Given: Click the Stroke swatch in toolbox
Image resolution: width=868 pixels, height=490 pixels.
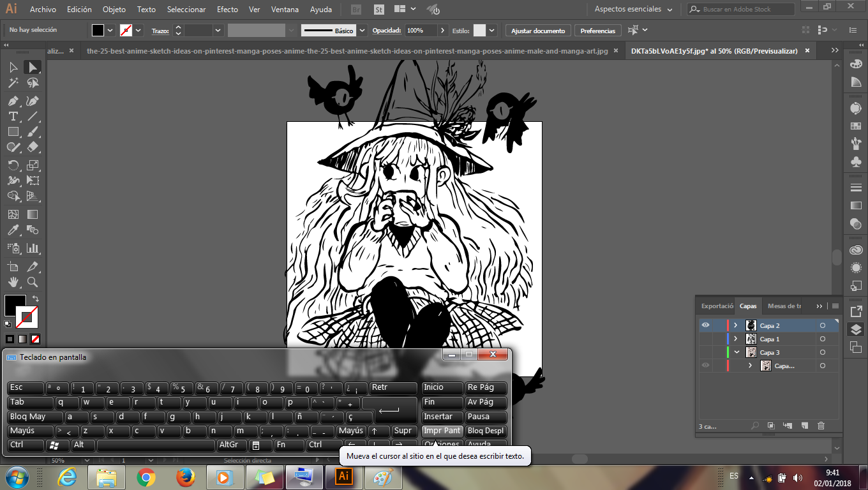Looking at the screenshot, I should tap(27, 316).
